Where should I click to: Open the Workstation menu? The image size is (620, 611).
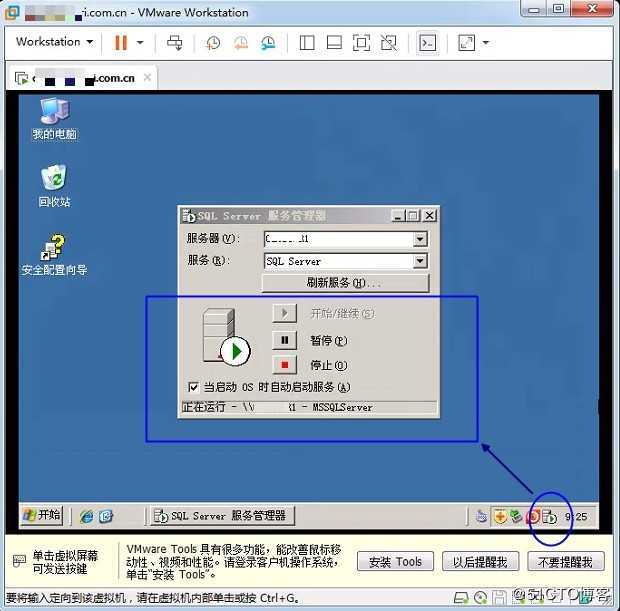(55, 42)
